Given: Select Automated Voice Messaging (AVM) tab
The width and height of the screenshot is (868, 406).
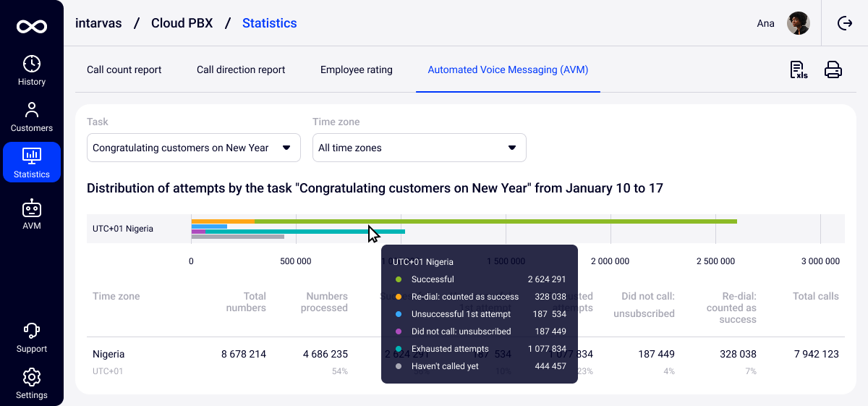Looking at the screenshot, I should (508, 70).
